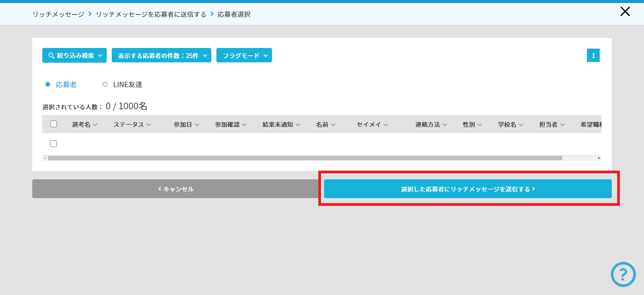Open the フラグモード dropdown
Screen dimensions: 644x295
click(244, 55)
